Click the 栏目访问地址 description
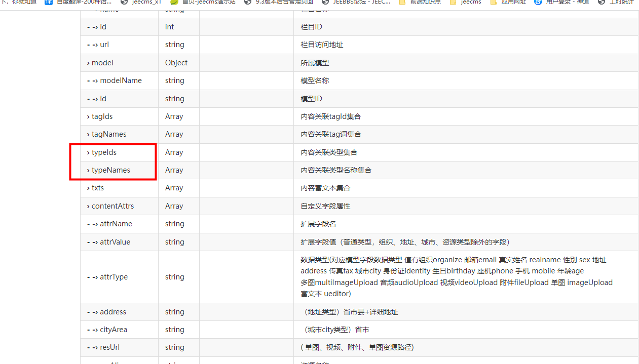 [322, 45]
